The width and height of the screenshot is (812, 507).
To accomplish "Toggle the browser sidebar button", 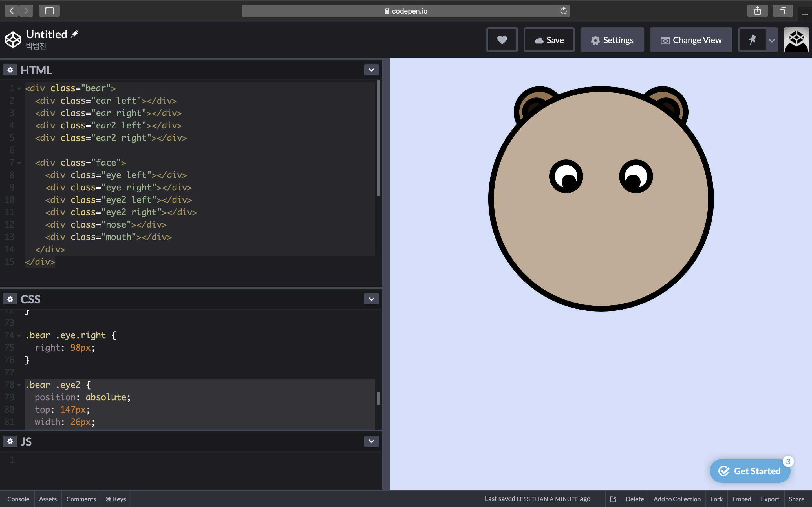I will [49, 11].
